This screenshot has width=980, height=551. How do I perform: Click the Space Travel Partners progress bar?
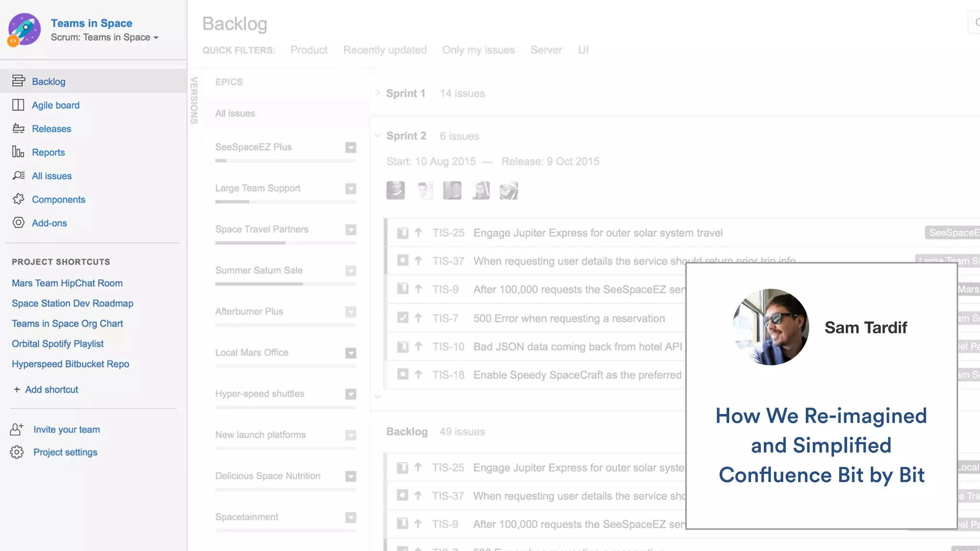coord(286,243)
